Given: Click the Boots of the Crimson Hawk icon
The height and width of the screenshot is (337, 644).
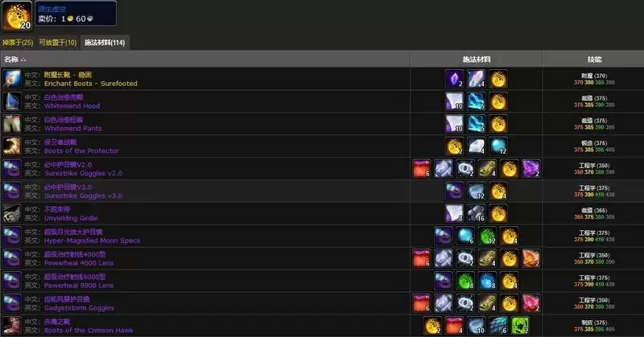Looking at the screenshot, I should point(12,326).
